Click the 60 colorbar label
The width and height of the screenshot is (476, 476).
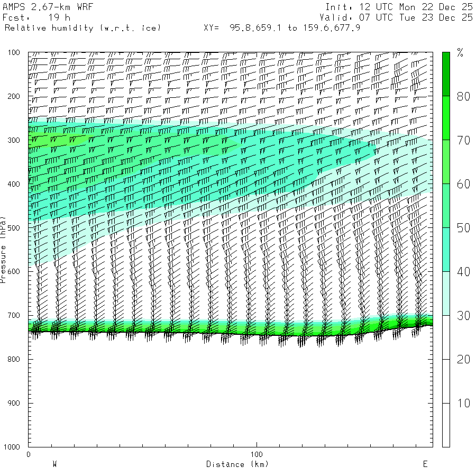[x=463, y=184]
